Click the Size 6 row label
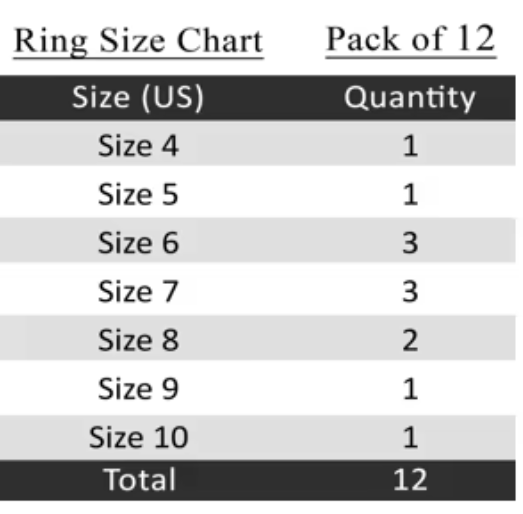The width and height of the screenshot is (523, 514). 138,243
